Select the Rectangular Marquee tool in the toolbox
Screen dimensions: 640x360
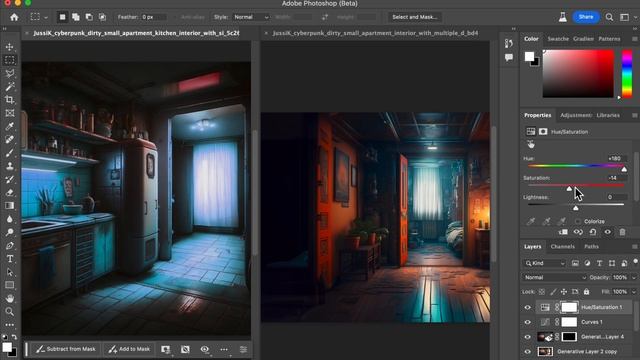coord(10,60)
